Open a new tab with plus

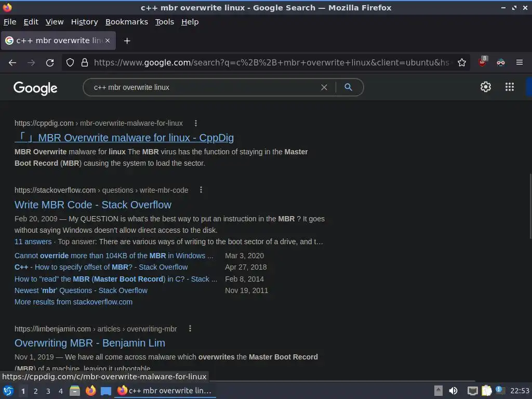127,41
